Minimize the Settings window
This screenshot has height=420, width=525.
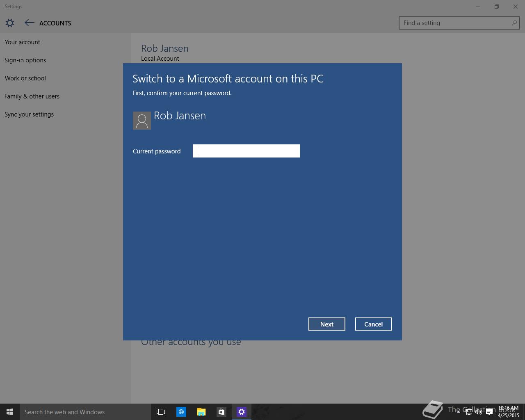click(478, 7)
